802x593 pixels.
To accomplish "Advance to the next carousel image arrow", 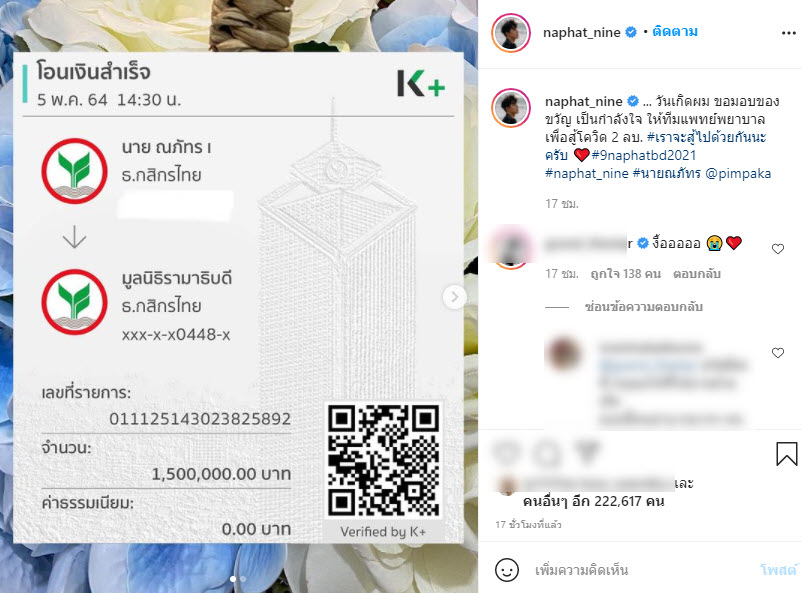I will pyautogui.click(x=454, y=297).
